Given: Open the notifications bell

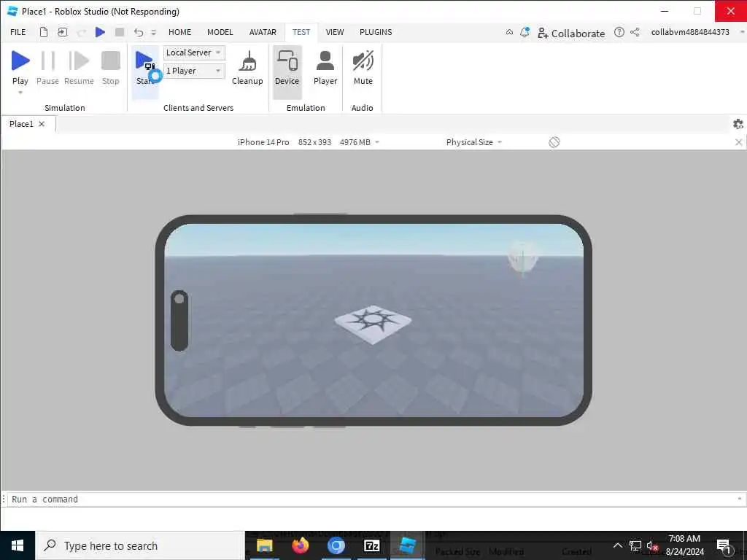Looking at the screenshot, I should tap(525, 32).
